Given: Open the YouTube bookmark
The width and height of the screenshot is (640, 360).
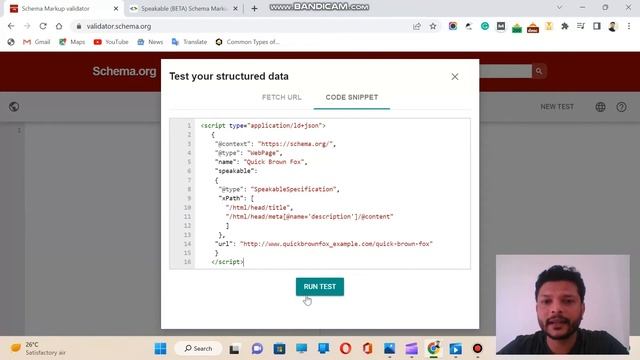Looking at the screenshot, I should tap(111, 42).
